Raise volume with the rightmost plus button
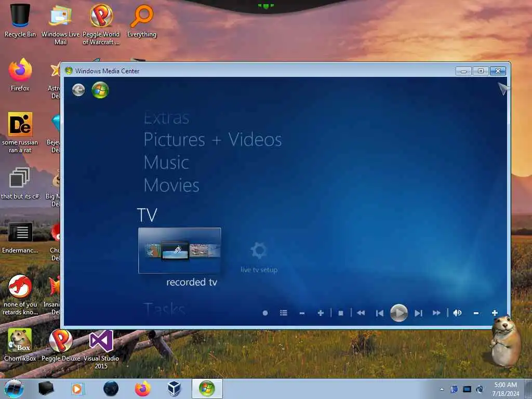 click(495, 313)
